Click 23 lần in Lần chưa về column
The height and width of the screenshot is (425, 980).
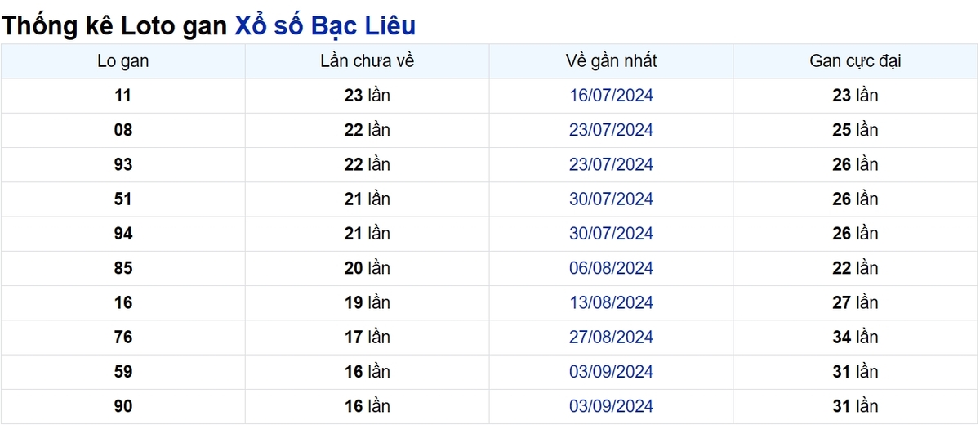click(x=367, y=96)
